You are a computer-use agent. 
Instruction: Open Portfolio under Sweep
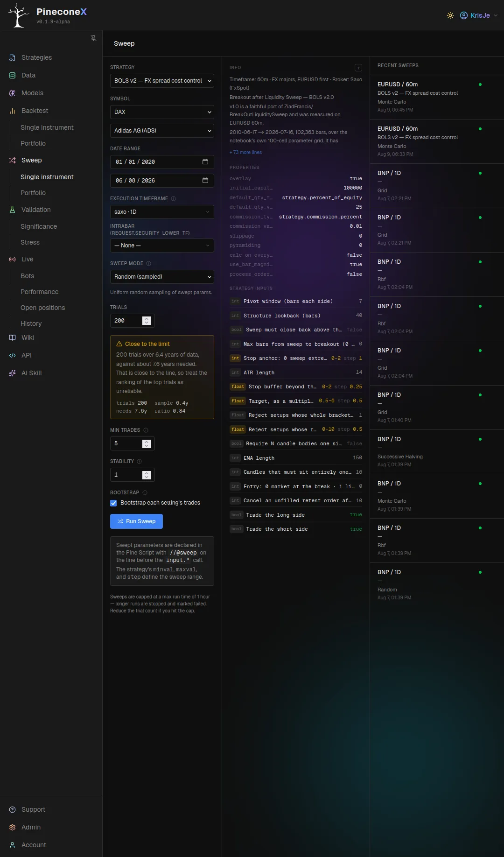[33, 193]
